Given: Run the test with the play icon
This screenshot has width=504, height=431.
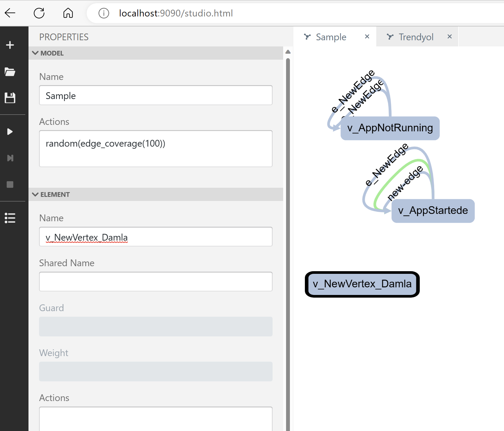Looking at the screenshot, I should 10,131.
